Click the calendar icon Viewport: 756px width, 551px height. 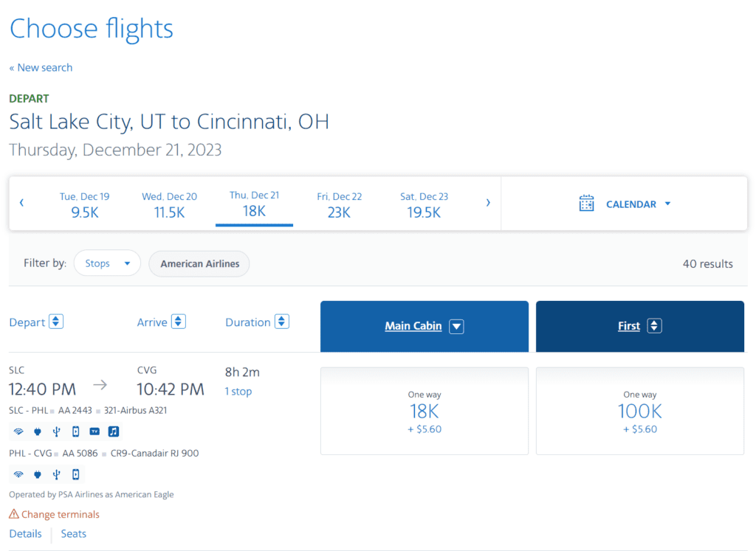tap(587, 204)
